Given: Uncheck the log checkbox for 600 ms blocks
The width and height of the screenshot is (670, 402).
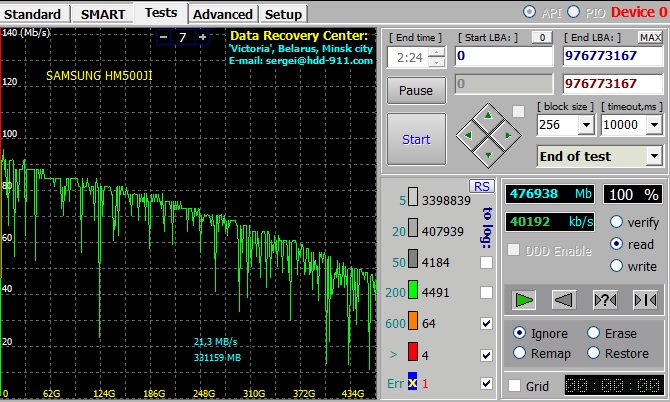Looking at the screenshot, I should click(x=486, y=324).
